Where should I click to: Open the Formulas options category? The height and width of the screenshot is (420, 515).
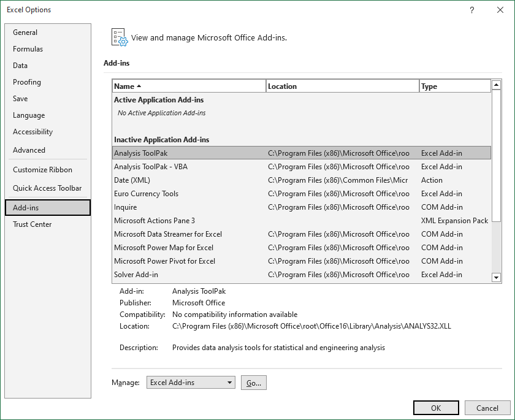[x=28, y=49]
